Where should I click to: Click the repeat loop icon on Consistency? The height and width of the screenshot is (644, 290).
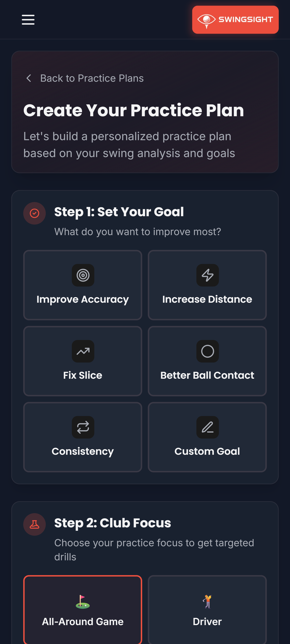click(83, 428)
